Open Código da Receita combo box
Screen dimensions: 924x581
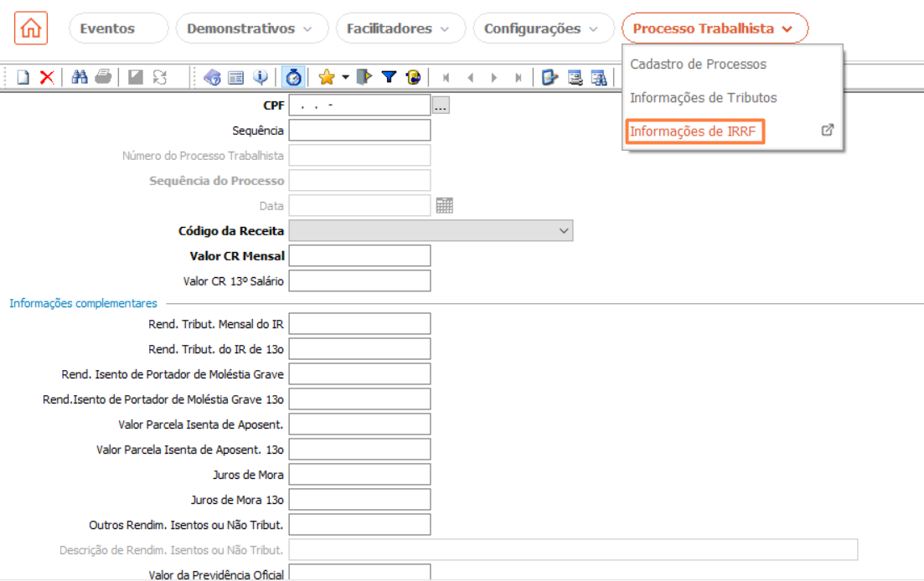(x=431, y=231)
